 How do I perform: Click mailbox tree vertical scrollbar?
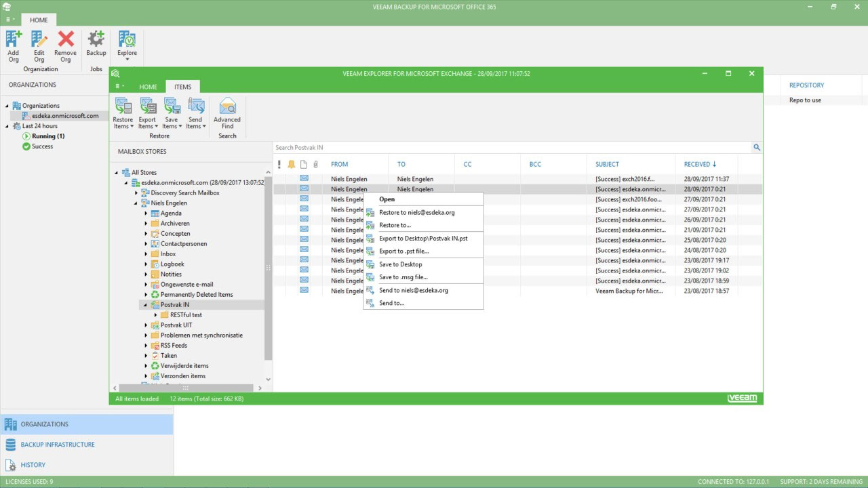pos(268,268)
